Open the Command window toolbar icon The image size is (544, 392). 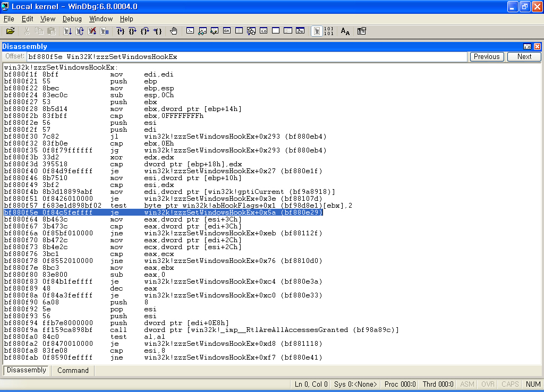[x=190, y=31]
